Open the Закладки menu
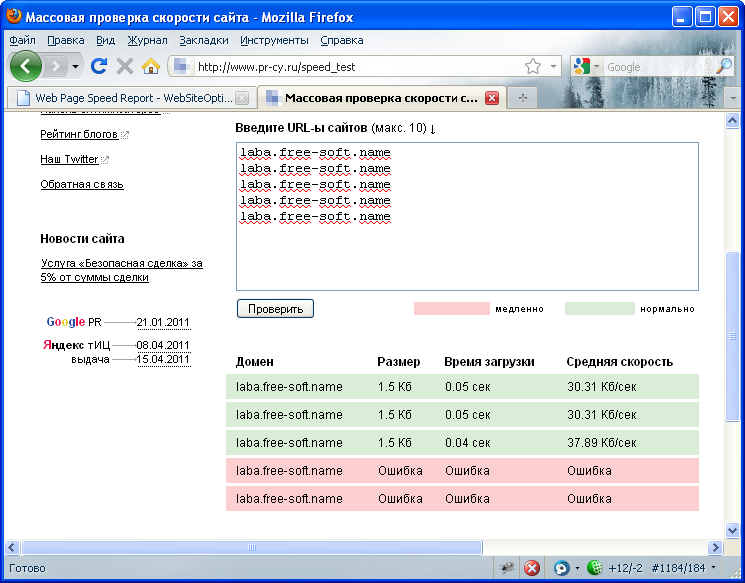This screenshot has height=583, width=745. 204,40
